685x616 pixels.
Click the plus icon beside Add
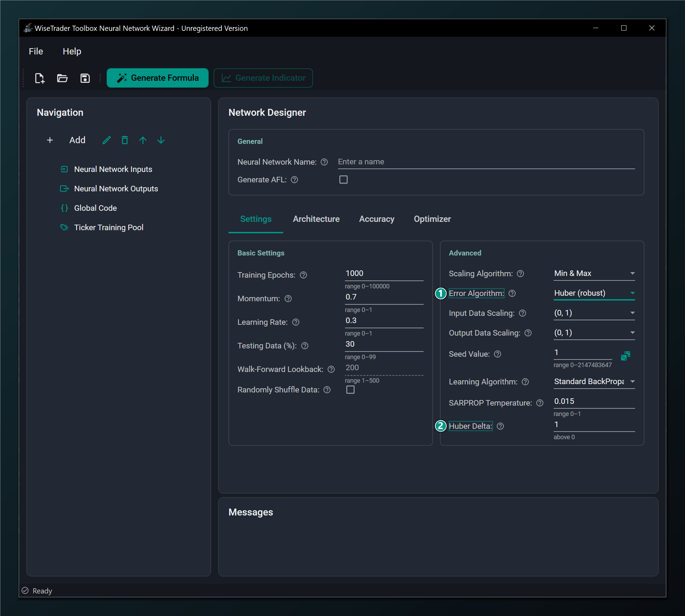point(50,140)
